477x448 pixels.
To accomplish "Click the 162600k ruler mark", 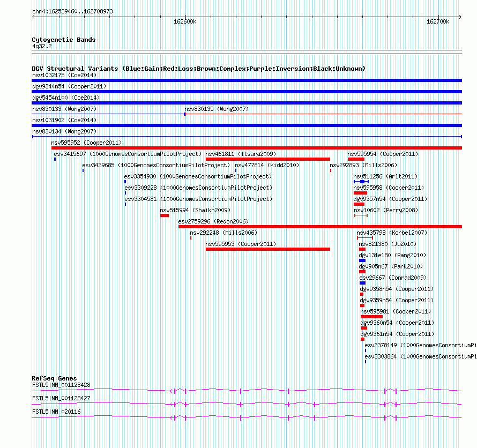I will [185, 21].
